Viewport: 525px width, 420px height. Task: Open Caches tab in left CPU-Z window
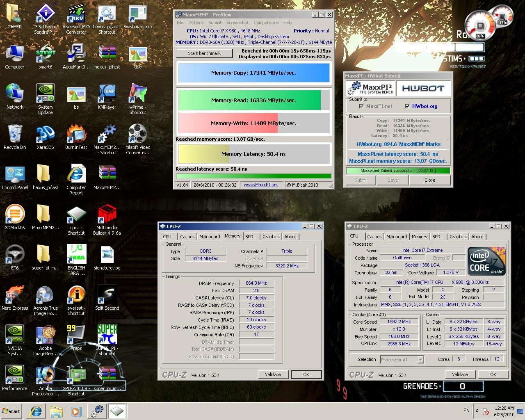[x=187, y=237]
